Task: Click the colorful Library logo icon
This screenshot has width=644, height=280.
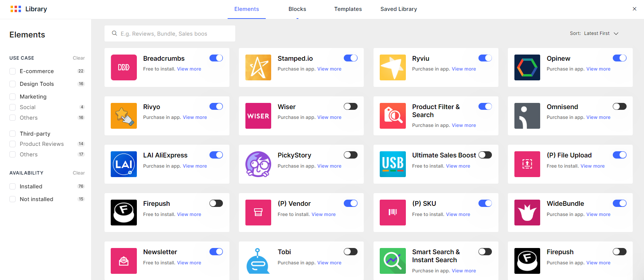Action: (x=16, y=9)
